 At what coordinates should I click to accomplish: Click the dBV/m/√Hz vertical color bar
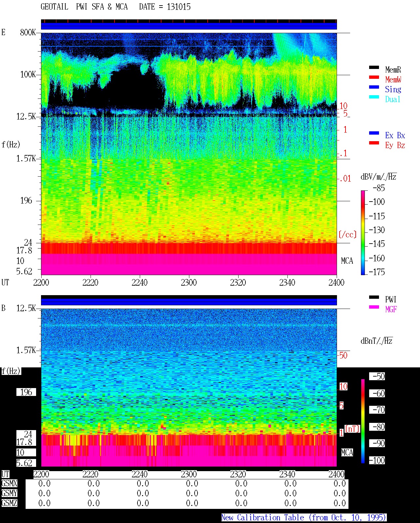point(363,232)
